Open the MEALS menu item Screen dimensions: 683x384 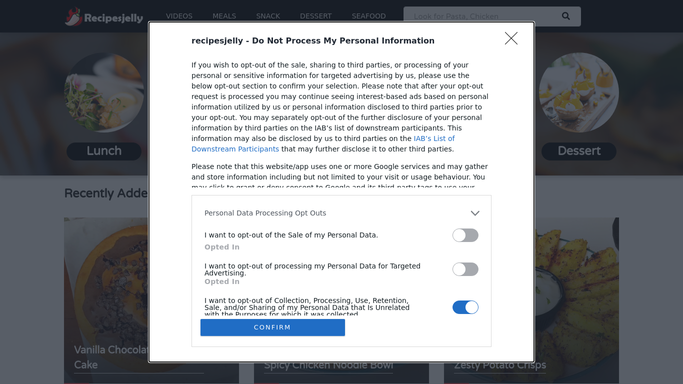[224, 16]
